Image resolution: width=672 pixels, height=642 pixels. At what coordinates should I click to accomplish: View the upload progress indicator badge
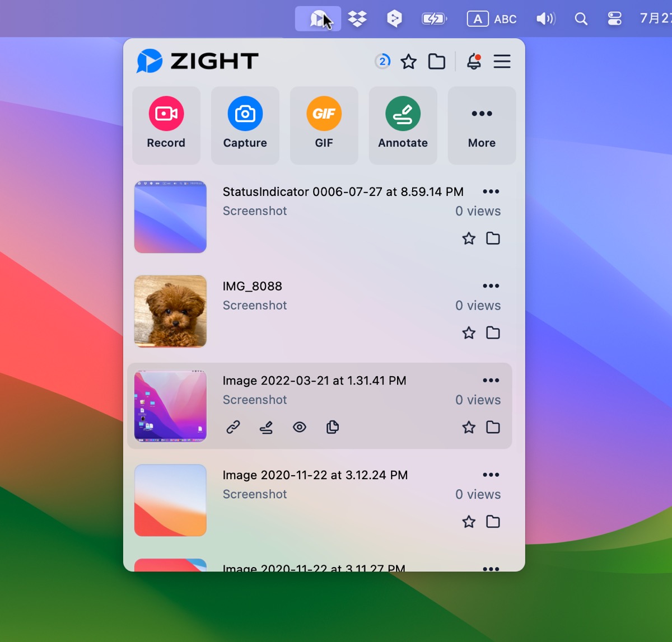click(x=382, y=62)
